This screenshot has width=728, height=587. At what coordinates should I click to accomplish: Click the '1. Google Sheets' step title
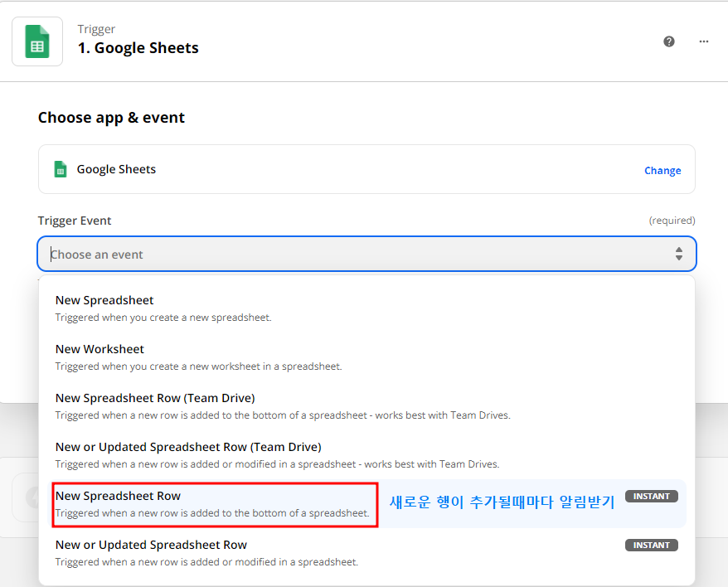[x=138, y=48]
